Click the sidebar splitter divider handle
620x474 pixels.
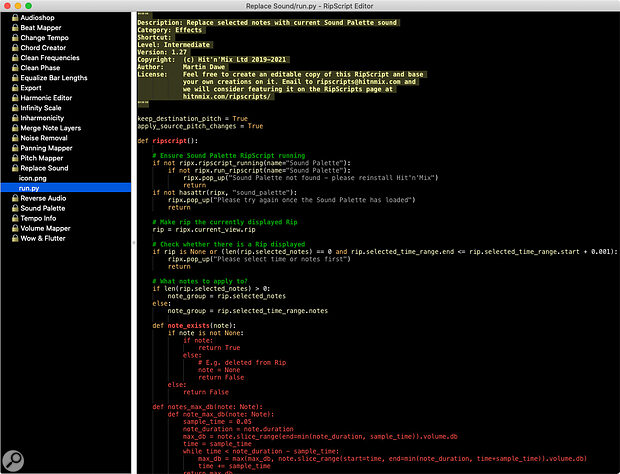(x=134, y=242)
